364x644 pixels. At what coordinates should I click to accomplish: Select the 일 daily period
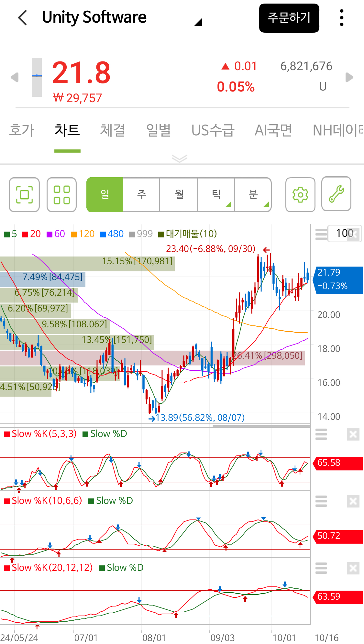coord(105,195)
